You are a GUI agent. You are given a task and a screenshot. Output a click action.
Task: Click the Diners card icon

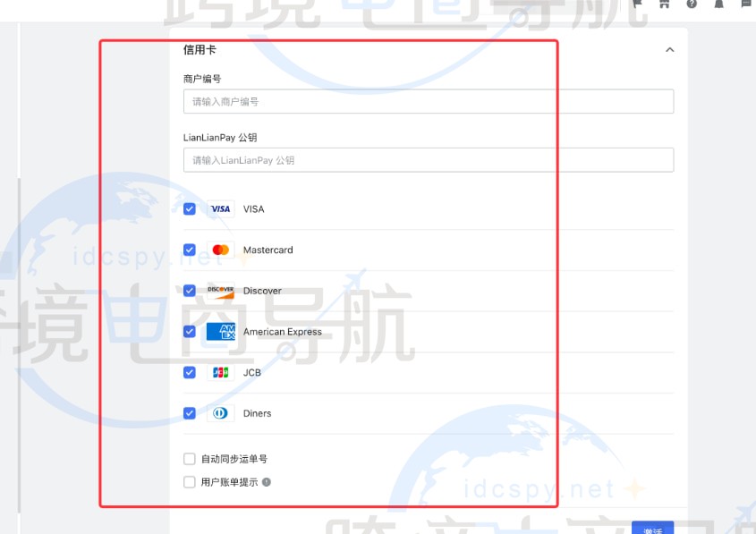click(220, 413)
